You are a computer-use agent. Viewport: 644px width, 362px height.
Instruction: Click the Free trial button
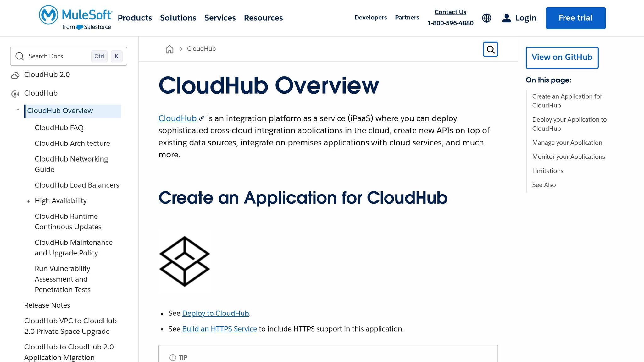tap(575, 18)
